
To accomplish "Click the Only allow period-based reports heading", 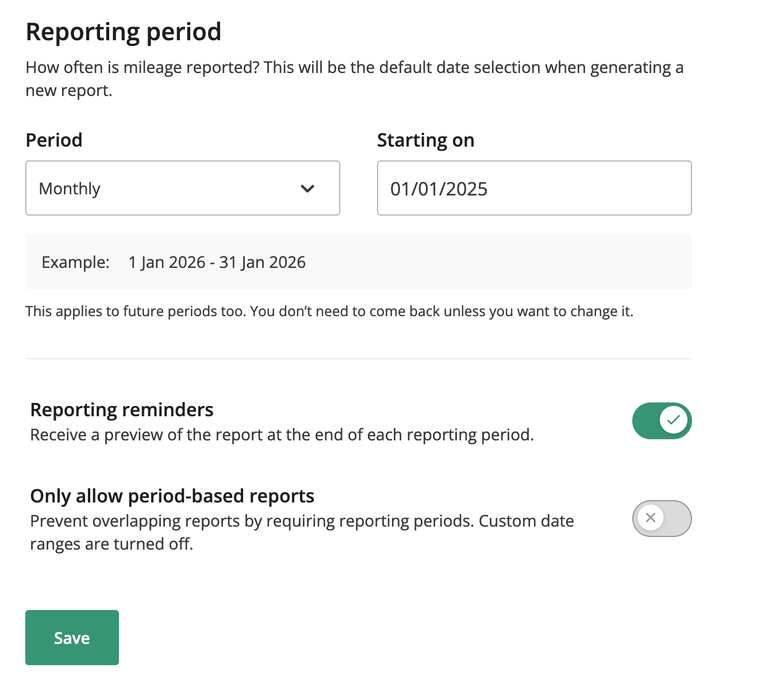I will (172, 496).
